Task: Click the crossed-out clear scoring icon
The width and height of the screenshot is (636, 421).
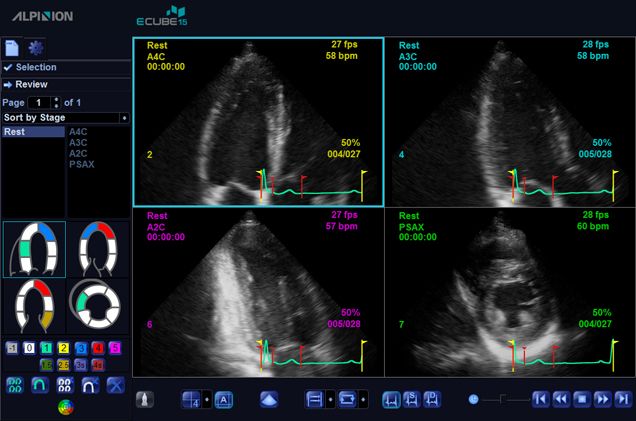Action: click(x=115, y=384)
